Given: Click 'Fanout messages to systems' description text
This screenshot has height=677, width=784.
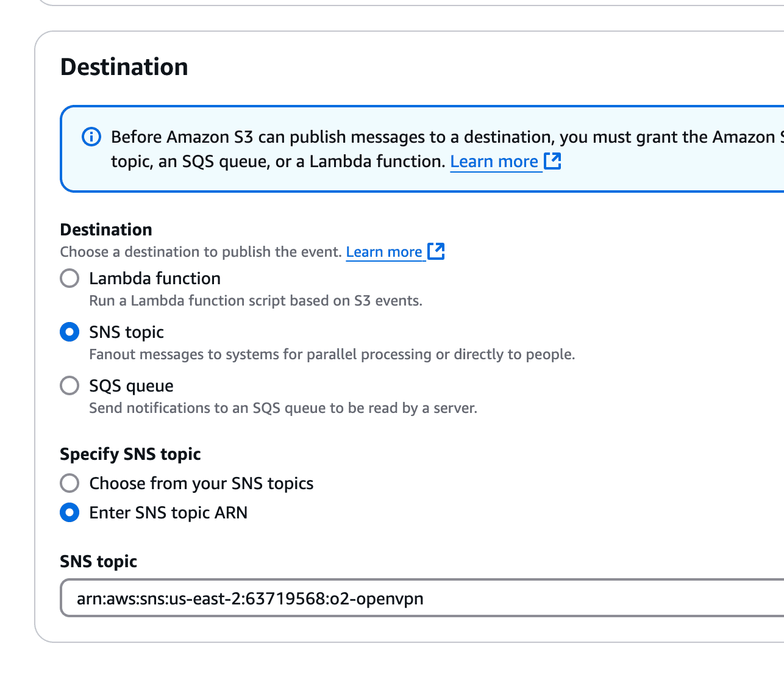Looking at the screenshot, I should [332, 354].
